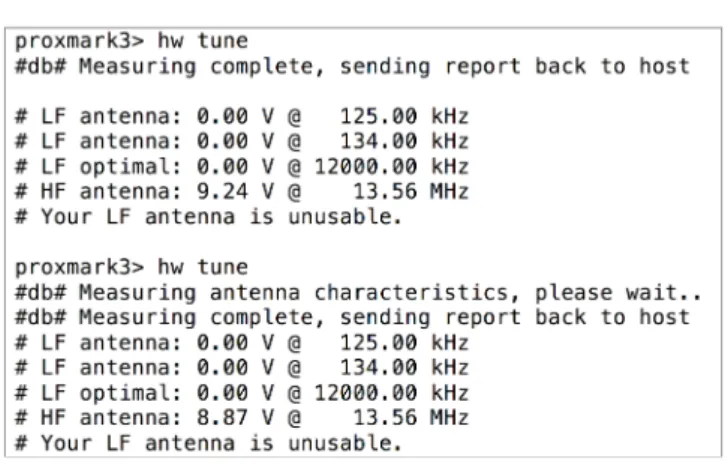Click first 'Measuring complete, sending report' line
Screen dimensions: 728x471
(352, 67)
